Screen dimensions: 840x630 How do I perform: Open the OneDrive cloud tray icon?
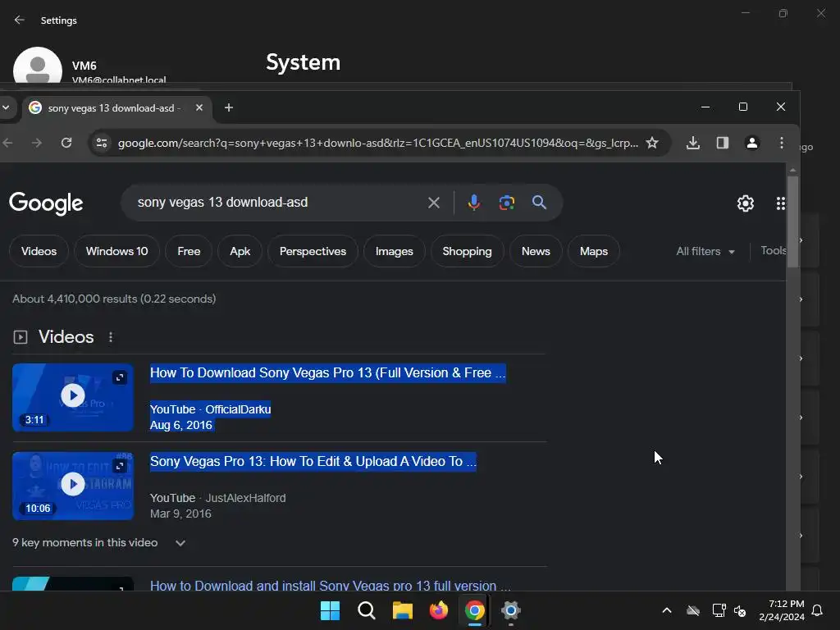693,610
